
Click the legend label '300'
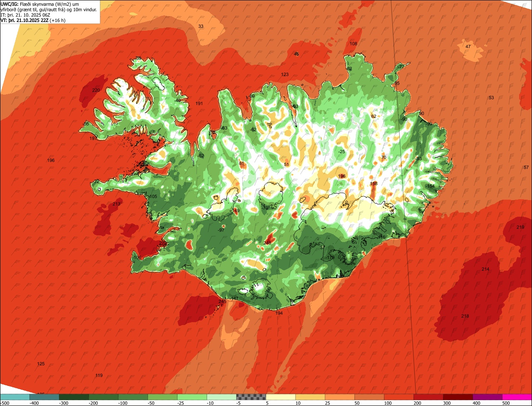point(447,403)
